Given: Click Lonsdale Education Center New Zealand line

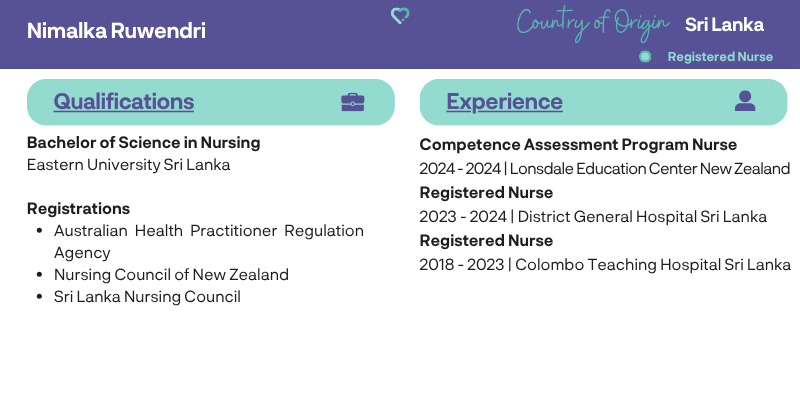Looking at the screenshot, I should point(605,168).
